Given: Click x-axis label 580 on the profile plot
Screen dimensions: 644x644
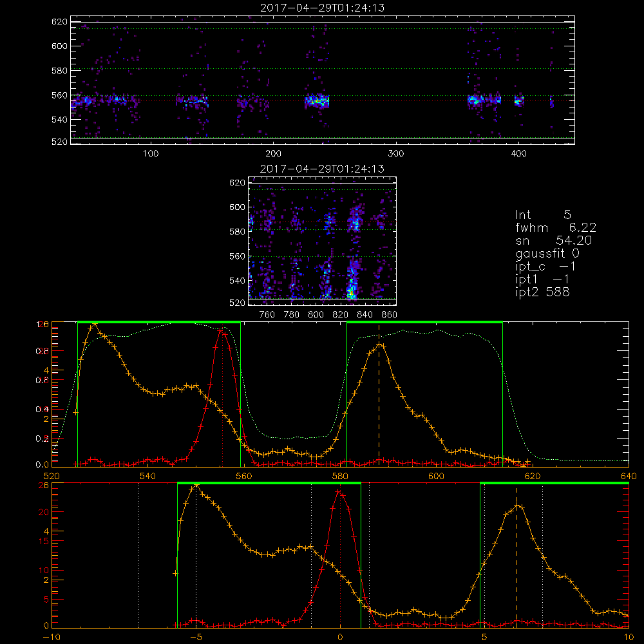Looking at the screenshot, I should 340,476.
